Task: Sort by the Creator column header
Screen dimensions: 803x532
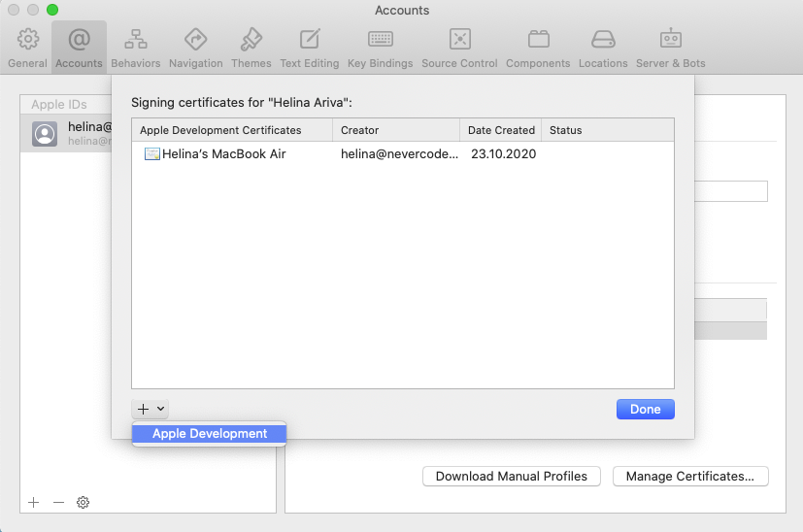Action: coord(396,130)
